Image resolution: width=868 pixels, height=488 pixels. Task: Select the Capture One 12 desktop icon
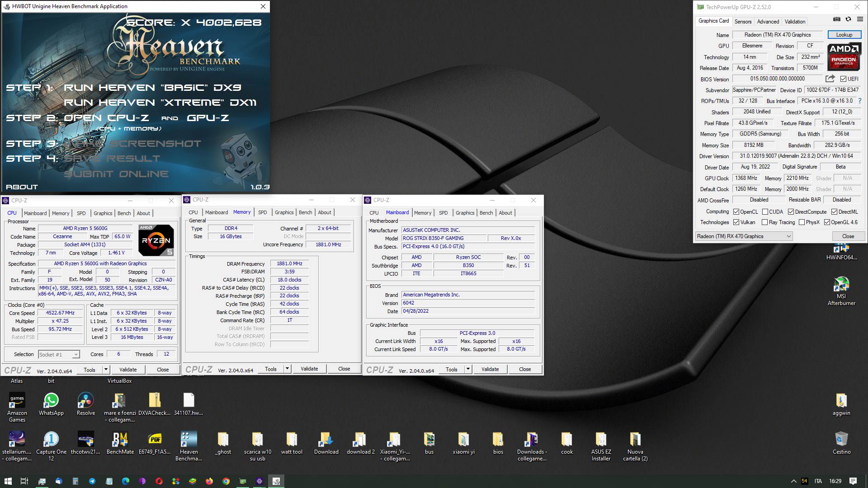tap(51, 446)
